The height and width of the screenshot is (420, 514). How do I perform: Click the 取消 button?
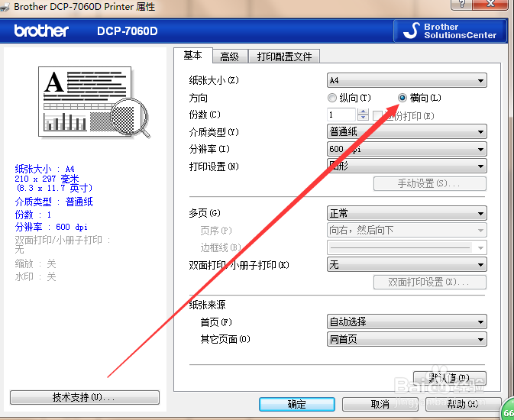point(380,404)
